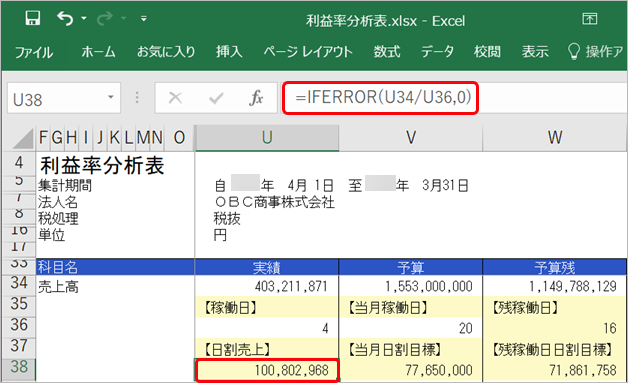This screenshot has height=383, width=628.
Task: Click cell with value 403,211,871
Action: tap(267, 286)
